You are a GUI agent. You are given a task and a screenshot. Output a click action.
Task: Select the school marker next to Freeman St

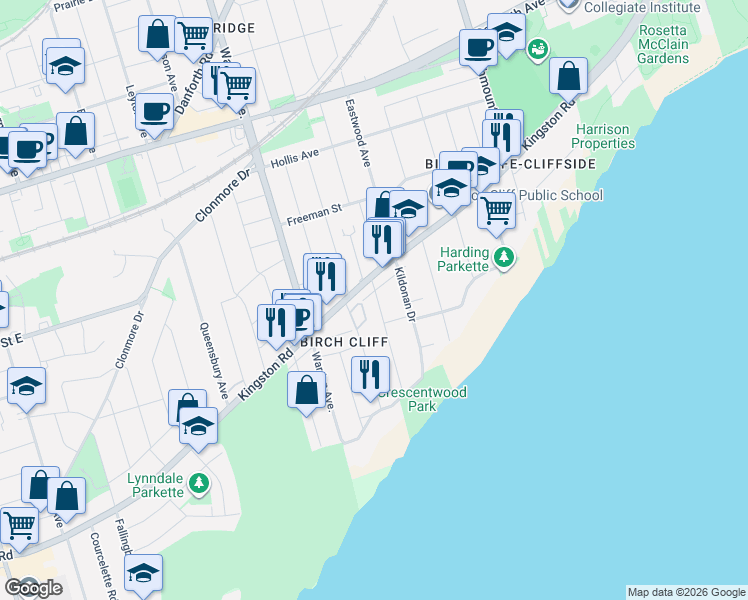point(408,210)
